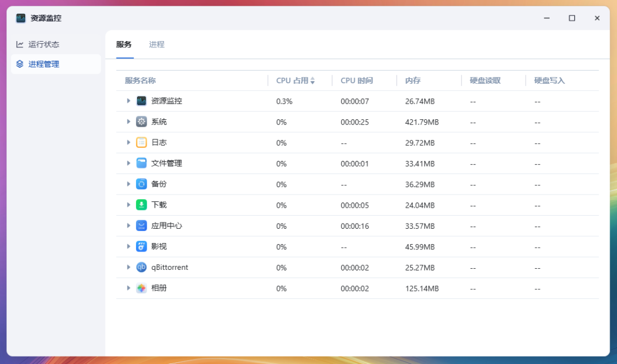Expand the 文件管理 service row
The image size is (617, 364).
(129, 163)
